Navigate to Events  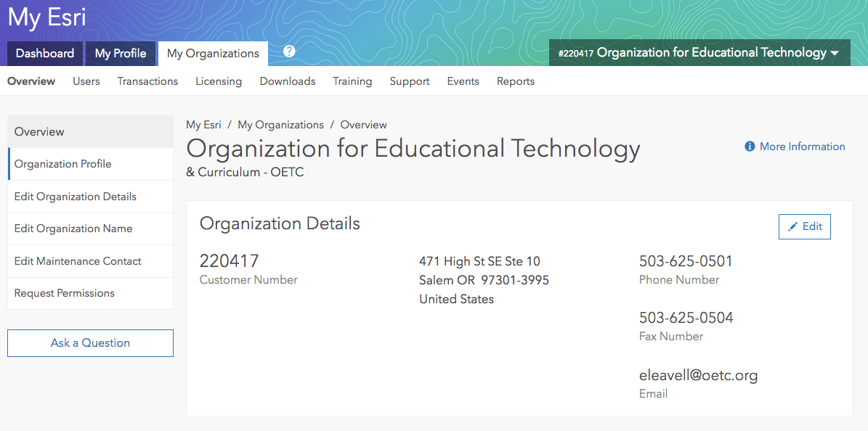[x=463, y=81]
